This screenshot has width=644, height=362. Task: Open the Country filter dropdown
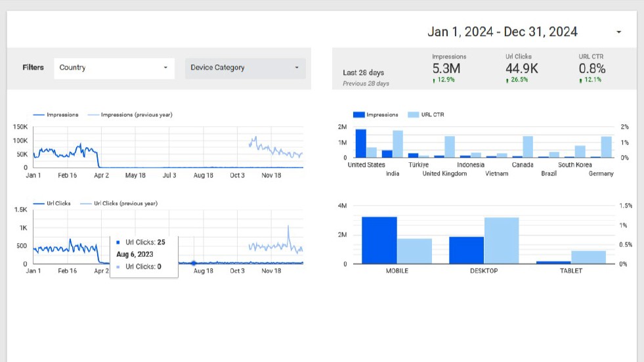(114, 68)
